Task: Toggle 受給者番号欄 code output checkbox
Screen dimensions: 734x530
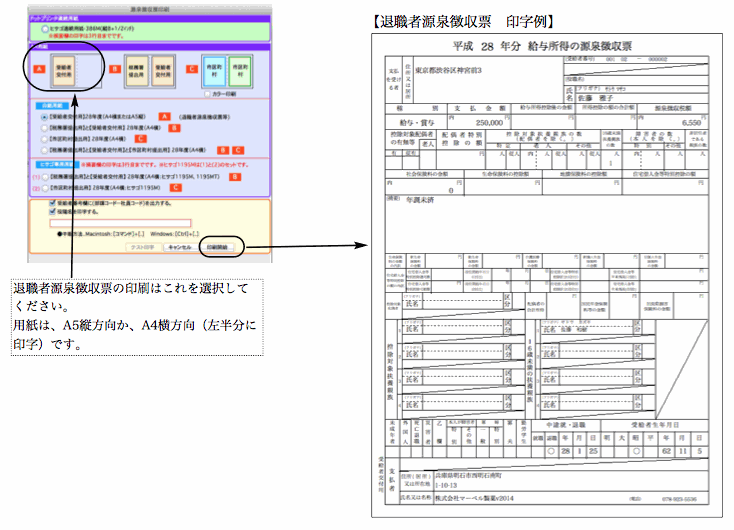Action: (x=53, y=203)
